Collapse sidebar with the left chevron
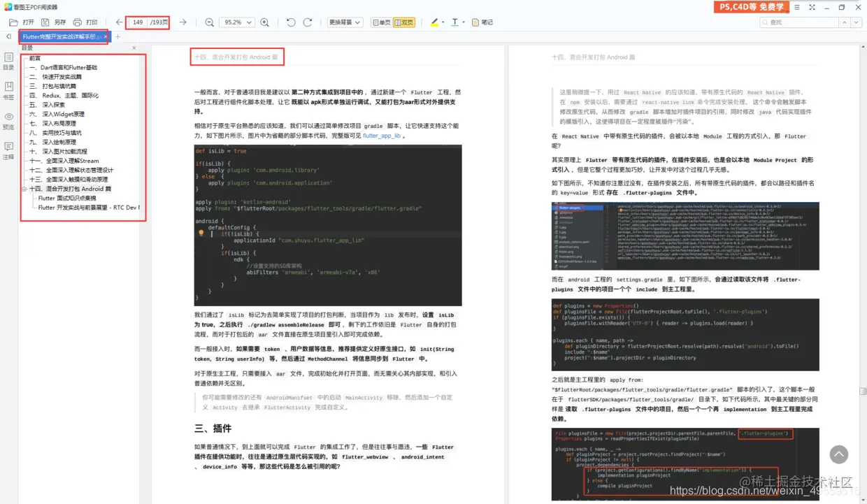Image resolution: width=867 pixels, height=504 pixels. [8, 36]
